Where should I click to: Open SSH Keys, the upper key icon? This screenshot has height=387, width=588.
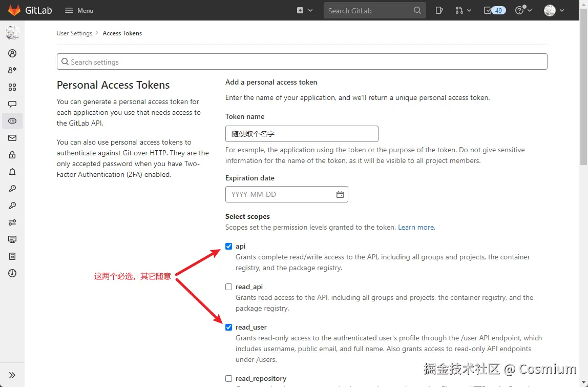[12, 189]
